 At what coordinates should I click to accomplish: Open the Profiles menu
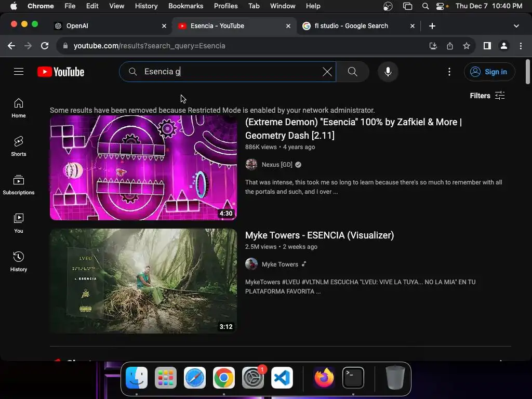pos(225,6)
